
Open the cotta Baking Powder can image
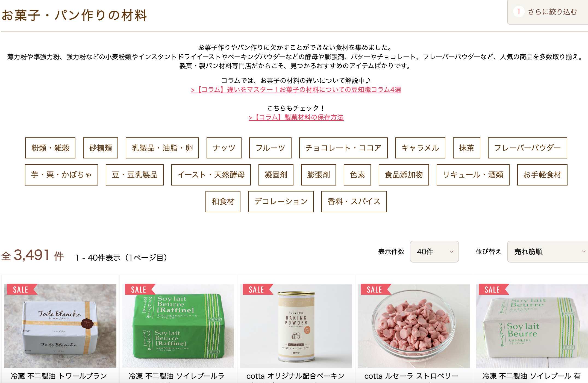coord(296,326)
